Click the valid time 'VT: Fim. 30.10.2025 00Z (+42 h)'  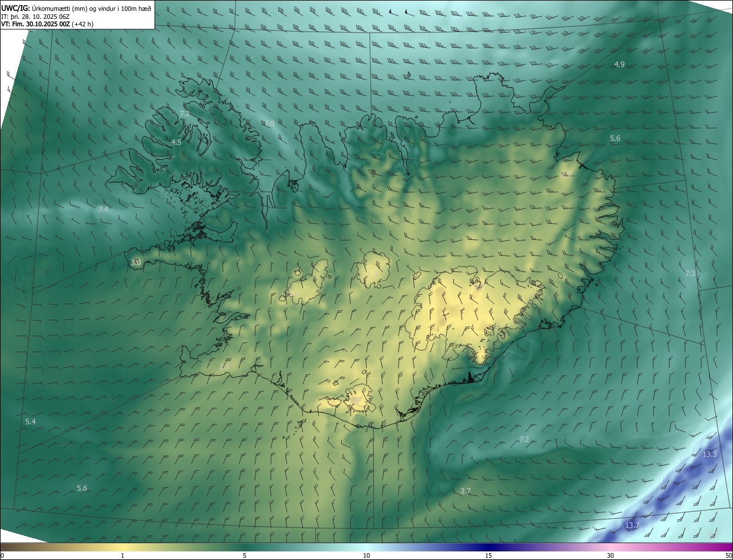pyautogui.click(x=47, y=24)
